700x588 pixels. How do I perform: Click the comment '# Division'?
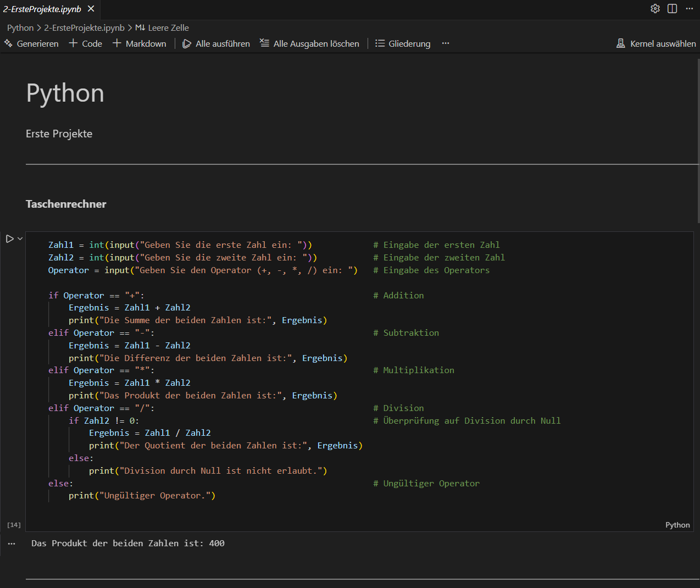398,408
